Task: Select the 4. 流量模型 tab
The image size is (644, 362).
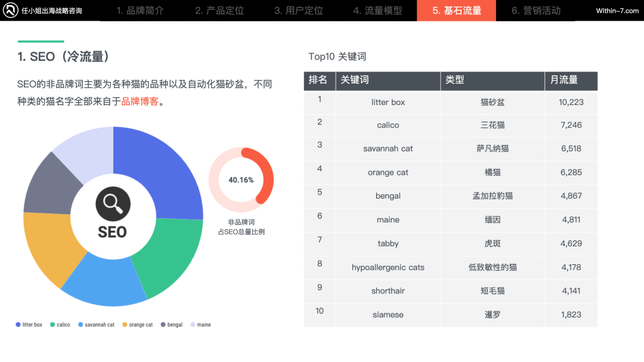Action: coord(377,11)
